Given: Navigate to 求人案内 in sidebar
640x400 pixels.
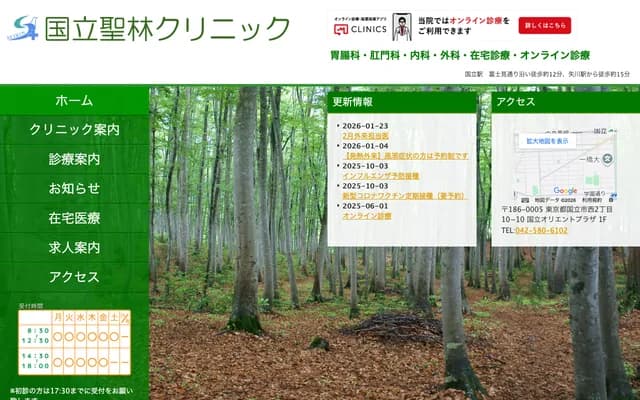Looking at the screenshot, I should point(74,247).
